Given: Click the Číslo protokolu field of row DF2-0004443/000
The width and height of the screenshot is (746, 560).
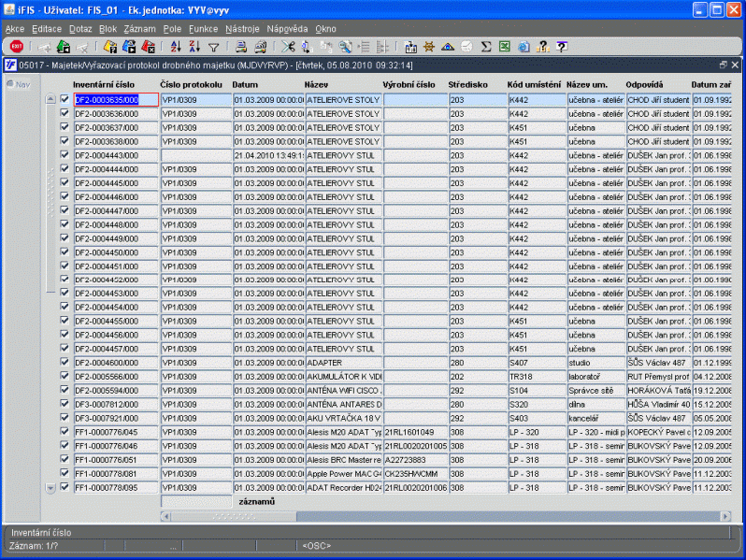Looking at the screenshot, I should click(195, 155).
